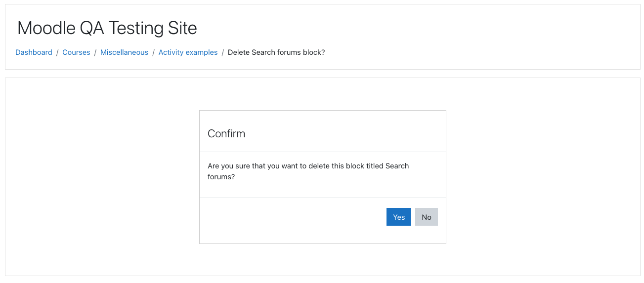This screenshot has height=283, width=644.
Task: Click the 'Delete Search forums block?' breadcrumb item
Action: pyautogui.click(x=276, y=52)
